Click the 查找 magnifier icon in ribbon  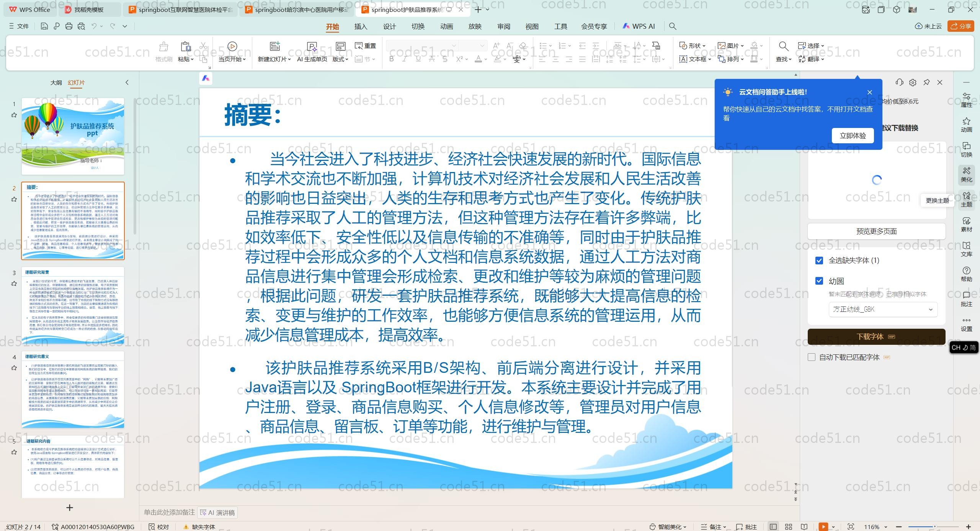pyautogui.click(x=783, y=46)
